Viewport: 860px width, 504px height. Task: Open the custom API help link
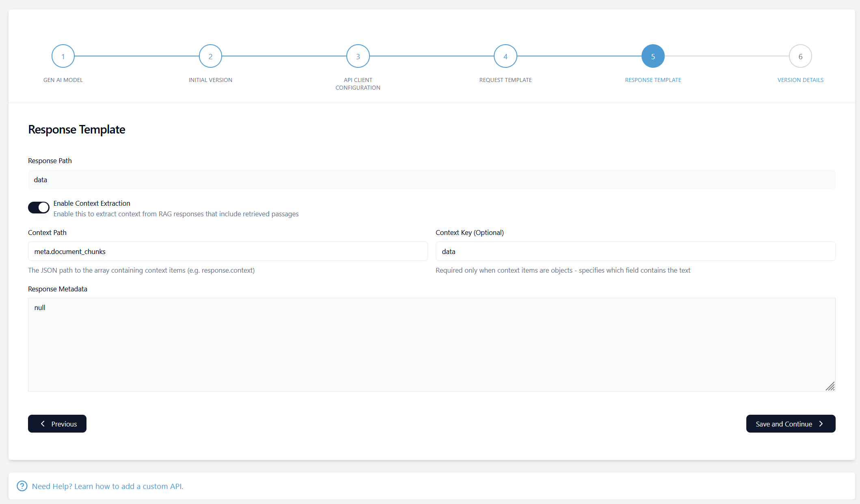click(108, 486)
